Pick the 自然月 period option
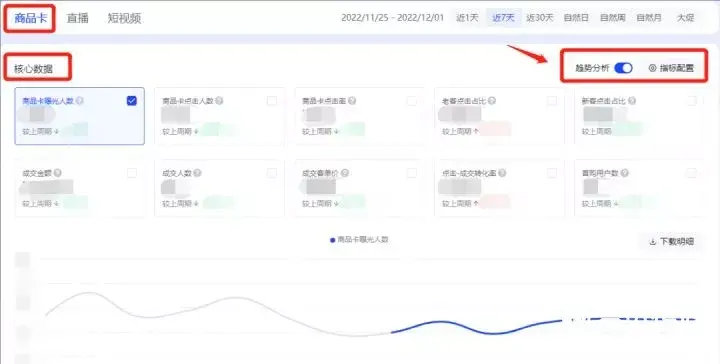The image size is (720, 364). pyautogui.click(x=649, y=18)
